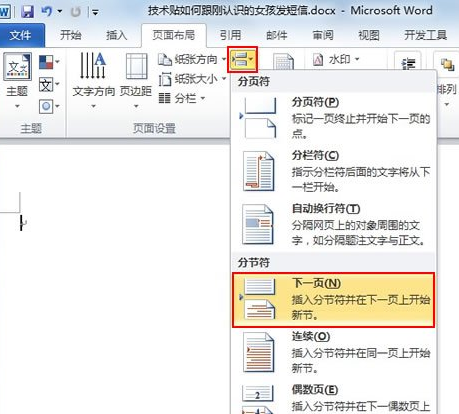The image size is (459, 414).
Task: Choose Continuous (连续) section break
Action: tap(333, 353)
